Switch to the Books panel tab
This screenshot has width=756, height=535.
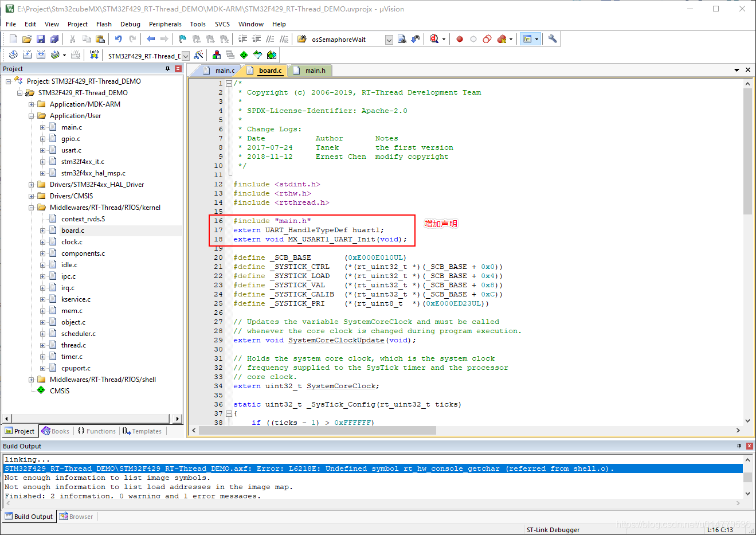(x=56, y=431)
